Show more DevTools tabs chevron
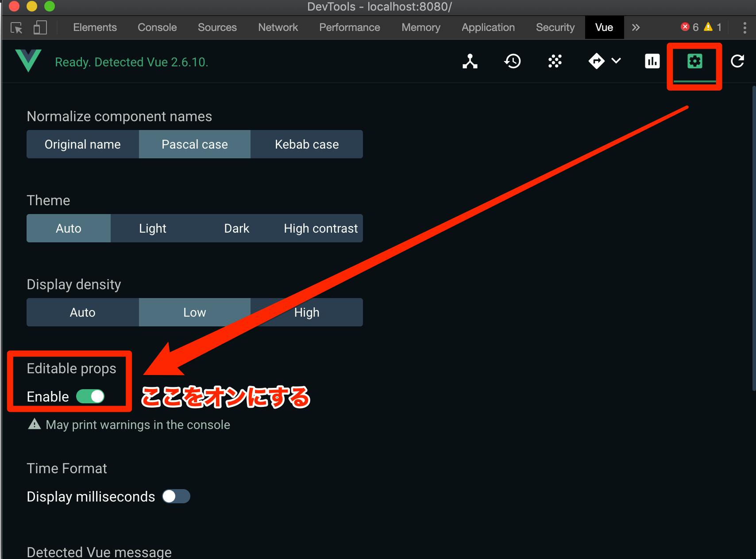Screen dimensions: 756x559 click(636, 27)
